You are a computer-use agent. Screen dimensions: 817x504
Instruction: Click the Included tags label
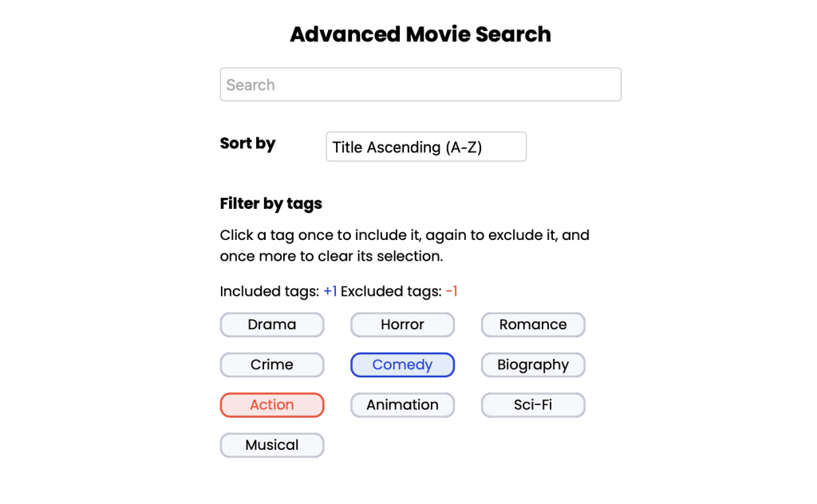point(270,292)
